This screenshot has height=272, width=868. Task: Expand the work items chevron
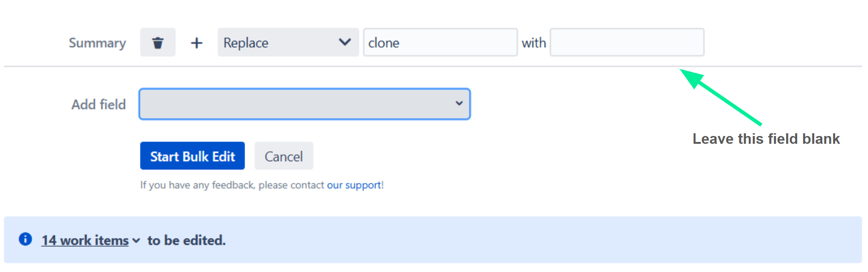click(x=136, y=240)
